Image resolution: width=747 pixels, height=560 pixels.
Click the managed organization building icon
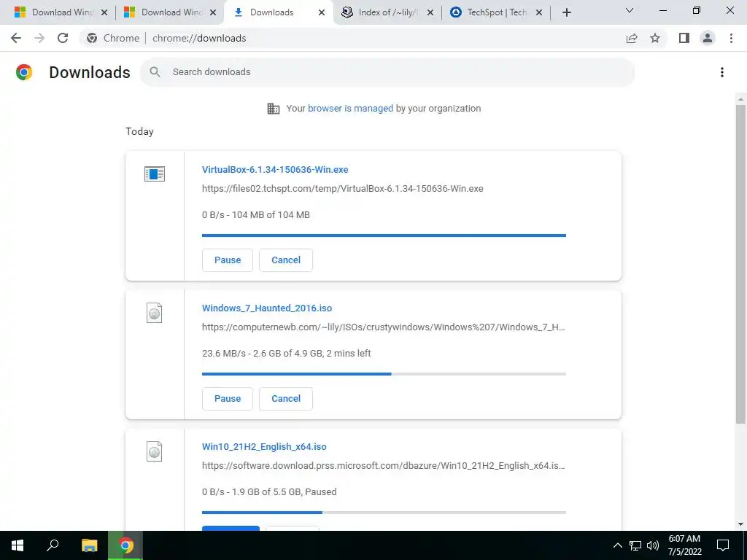(274, 109)
